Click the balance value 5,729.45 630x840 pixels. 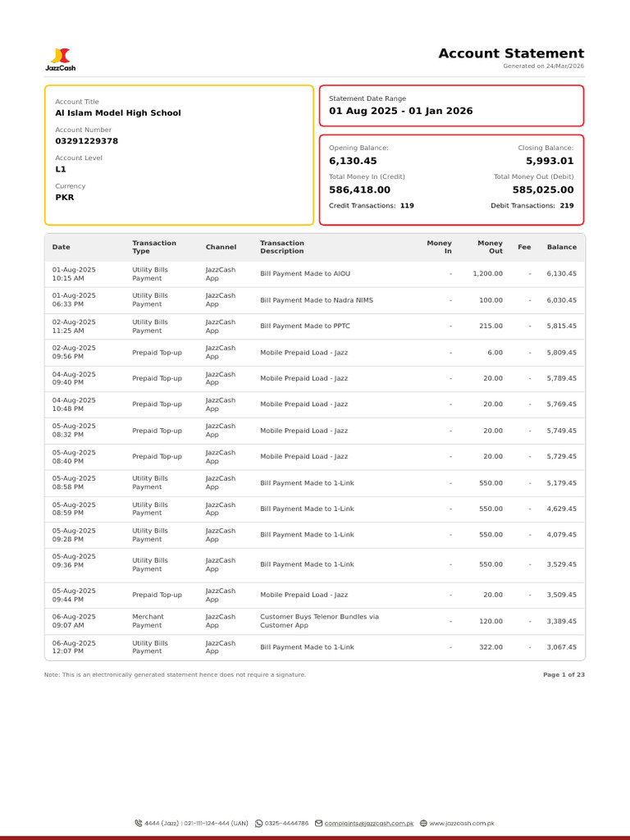561,456
